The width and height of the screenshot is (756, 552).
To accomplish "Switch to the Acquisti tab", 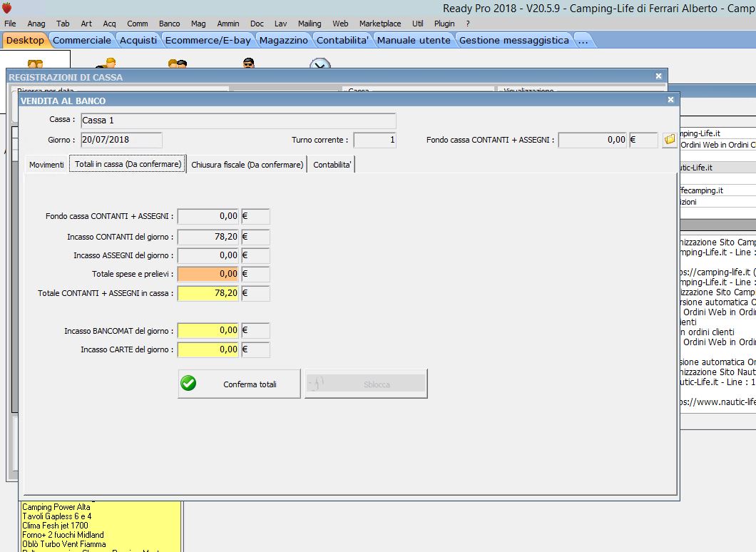I will [x=138, y=41].
